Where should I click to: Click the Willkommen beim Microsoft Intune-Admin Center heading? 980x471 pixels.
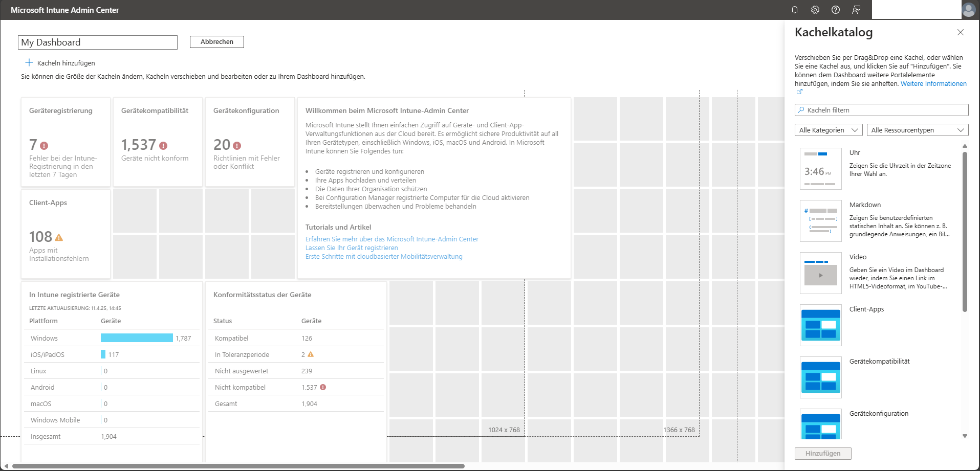click(387, 110)
